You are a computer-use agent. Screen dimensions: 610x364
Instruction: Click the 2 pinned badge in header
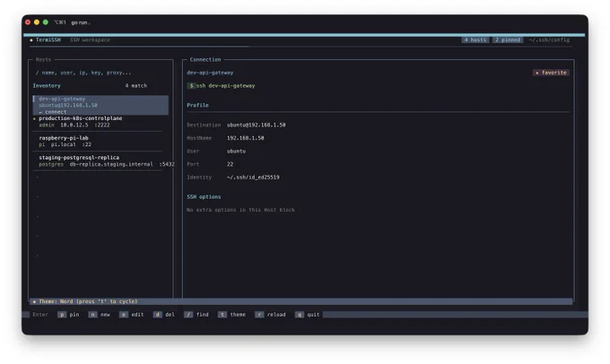click(508, 40)
